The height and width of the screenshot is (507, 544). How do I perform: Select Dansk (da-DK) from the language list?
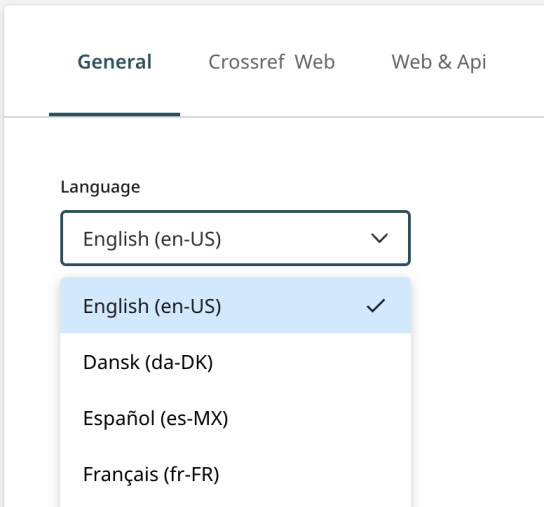tap(236, 362)
